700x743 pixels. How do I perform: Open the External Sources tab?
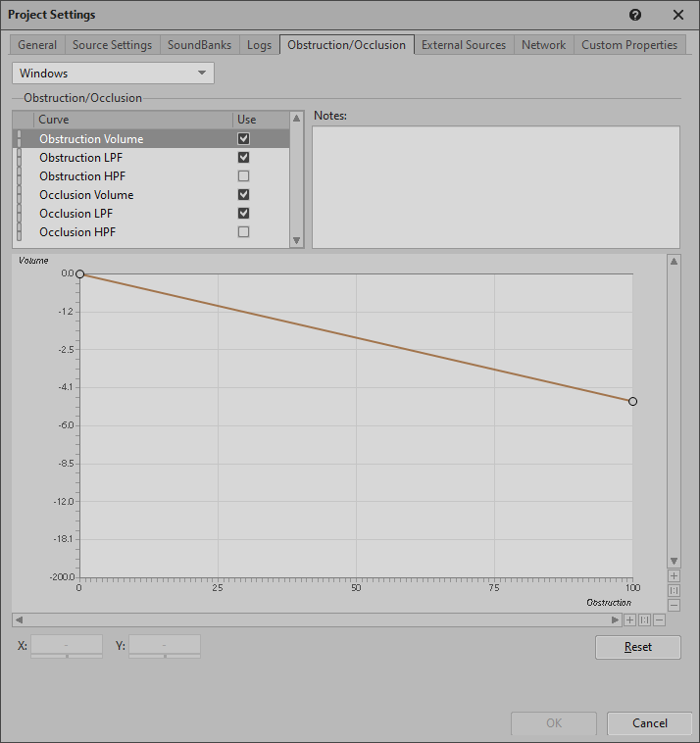463,45
